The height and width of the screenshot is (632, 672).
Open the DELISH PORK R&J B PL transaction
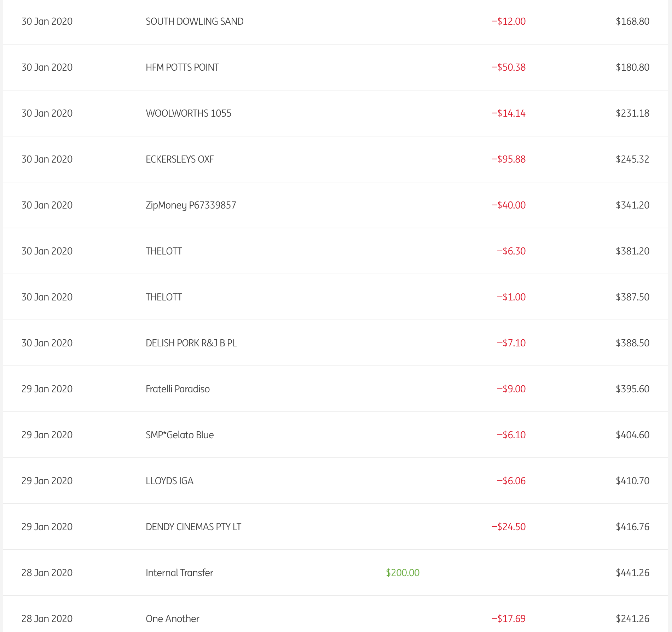coord(191,343)
